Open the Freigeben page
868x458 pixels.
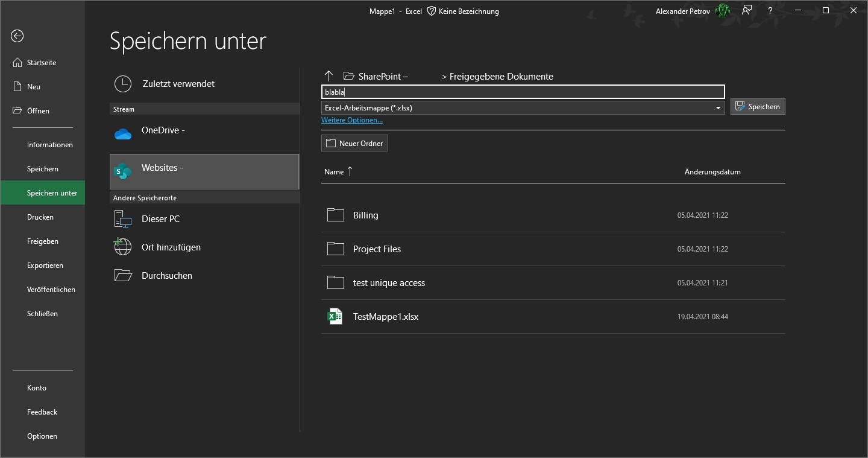(42, 241)
